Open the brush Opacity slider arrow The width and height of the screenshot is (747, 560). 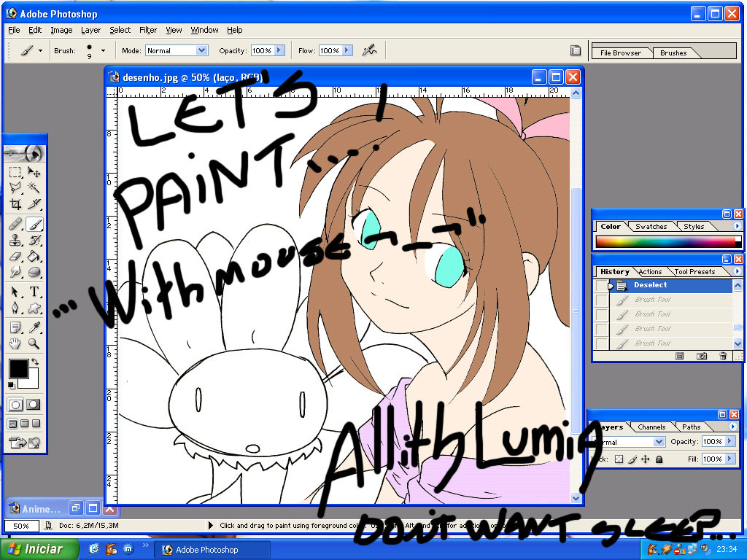[x=279, y=50]
